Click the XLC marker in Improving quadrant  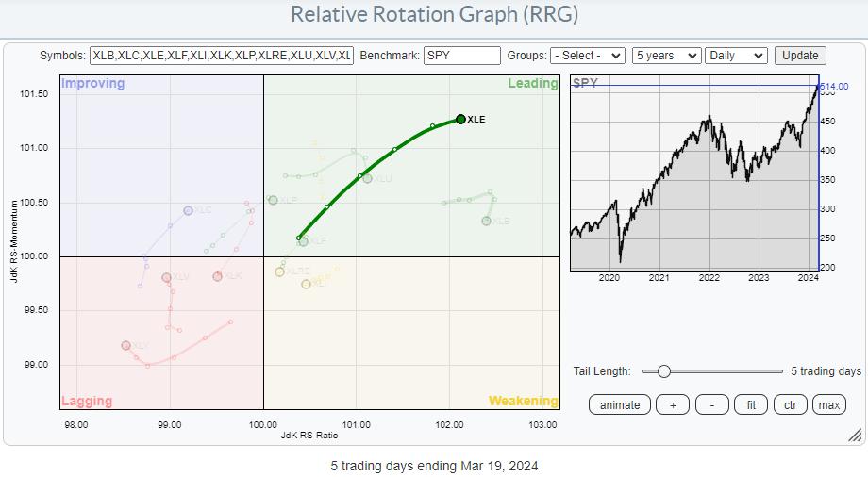189,210
